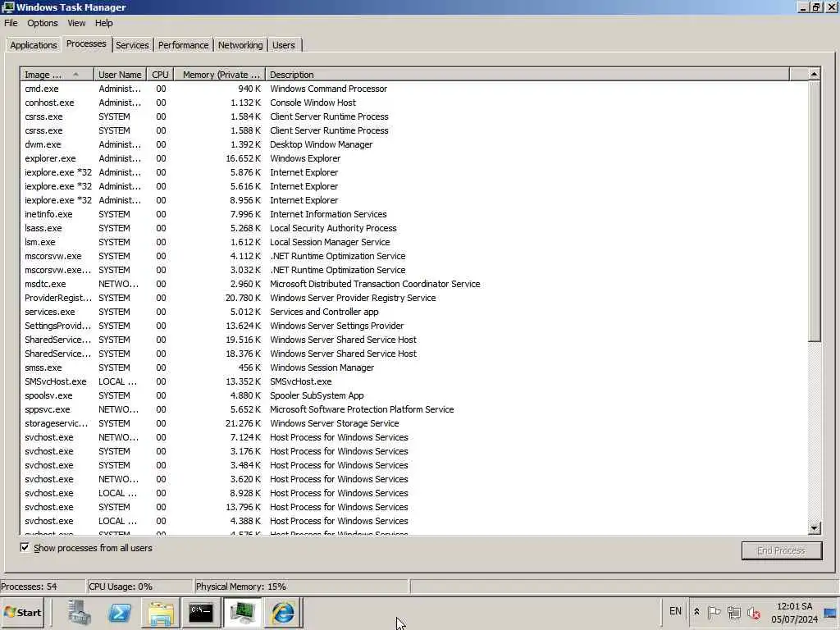Viewport: 840px width, 630px height.
Task: Open Internet Explorer from the taskbar
Action: pyautogui.click(x=283, y=612)
